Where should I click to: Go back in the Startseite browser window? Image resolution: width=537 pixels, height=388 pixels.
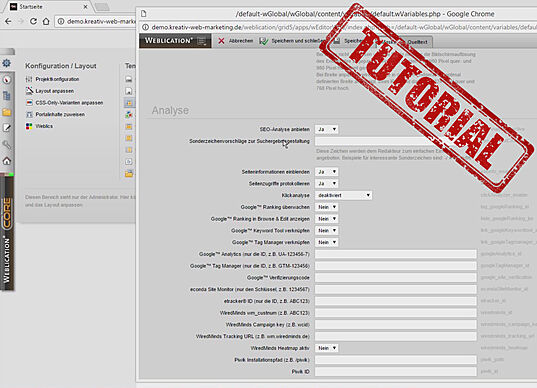point(8,21)
